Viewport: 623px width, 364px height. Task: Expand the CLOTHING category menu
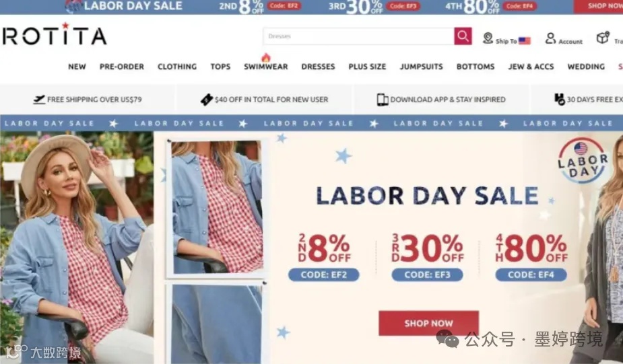[x=177, y=67]
